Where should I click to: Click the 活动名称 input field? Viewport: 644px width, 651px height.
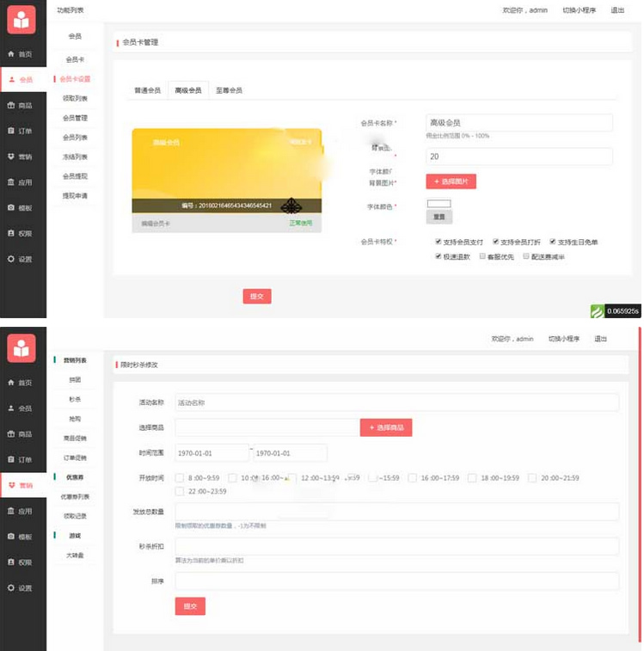click(x=396, y=402)
